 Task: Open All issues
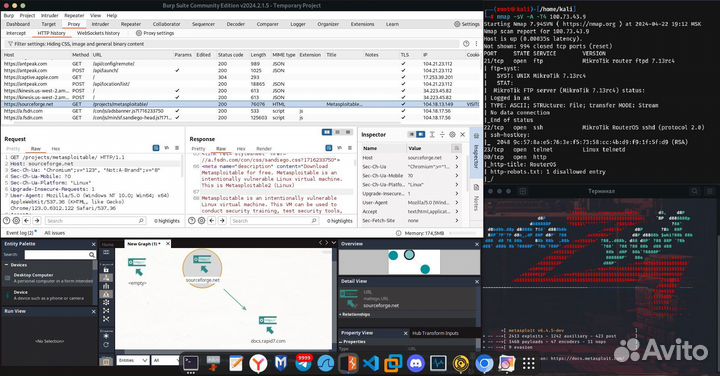[55, 233]
